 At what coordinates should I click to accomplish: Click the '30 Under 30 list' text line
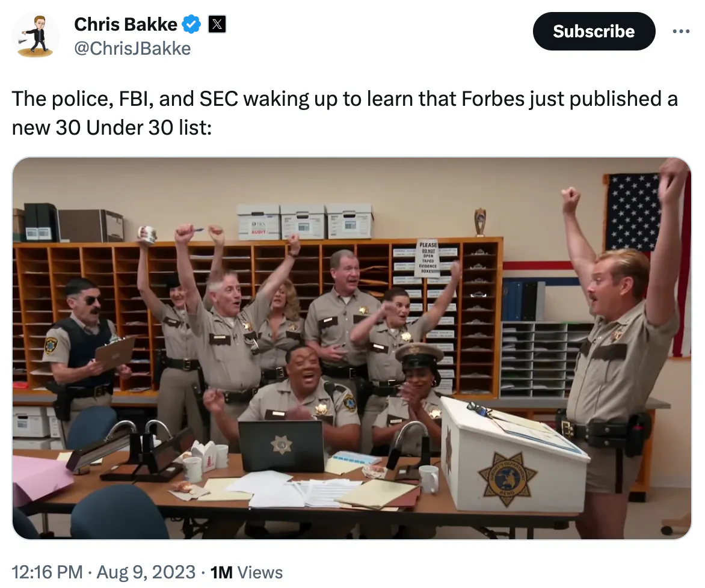pyautogui.click(x=111, y=127)
